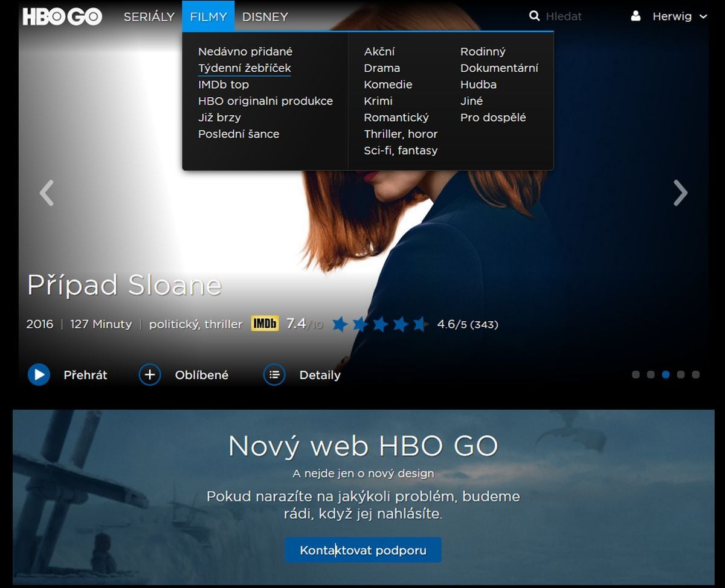The width and height of the screenshot is (725, 588).
Task: Select Týdenní žebříček from the menu
Action: [x=244, y=68]
